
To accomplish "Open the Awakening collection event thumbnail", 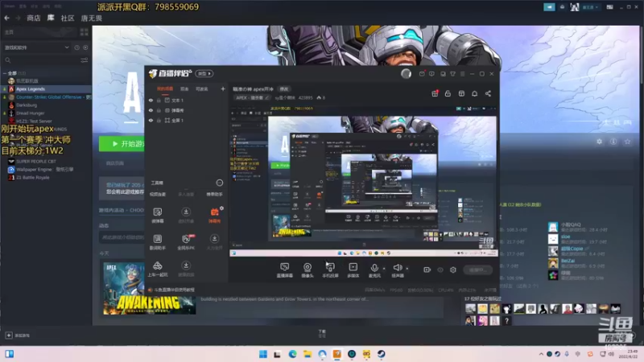I will click(149, 289).
